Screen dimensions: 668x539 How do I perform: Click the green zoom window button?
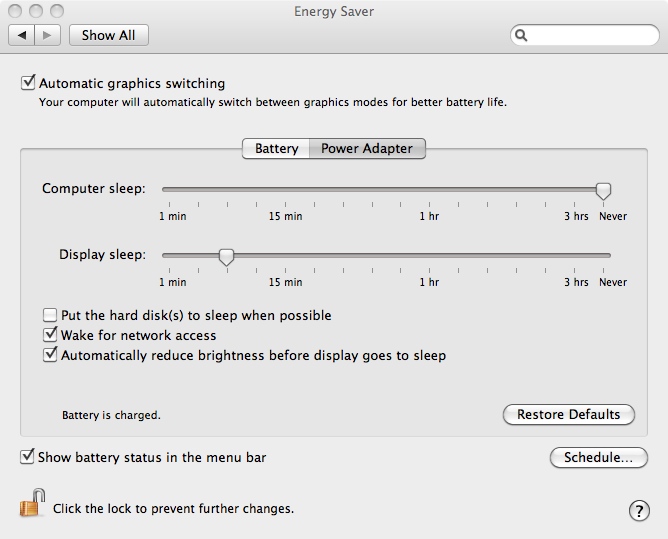pos(57,10)
